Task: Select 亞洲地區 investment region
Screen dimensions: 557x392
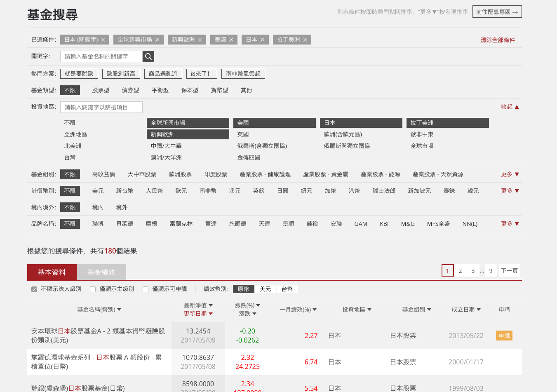Action: click(x=75, y=134)
